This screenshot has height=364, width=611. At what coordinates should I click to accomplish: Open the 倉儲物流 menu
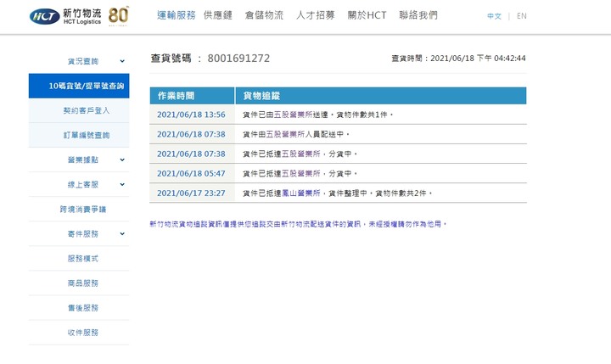click(x=264, y=15)
